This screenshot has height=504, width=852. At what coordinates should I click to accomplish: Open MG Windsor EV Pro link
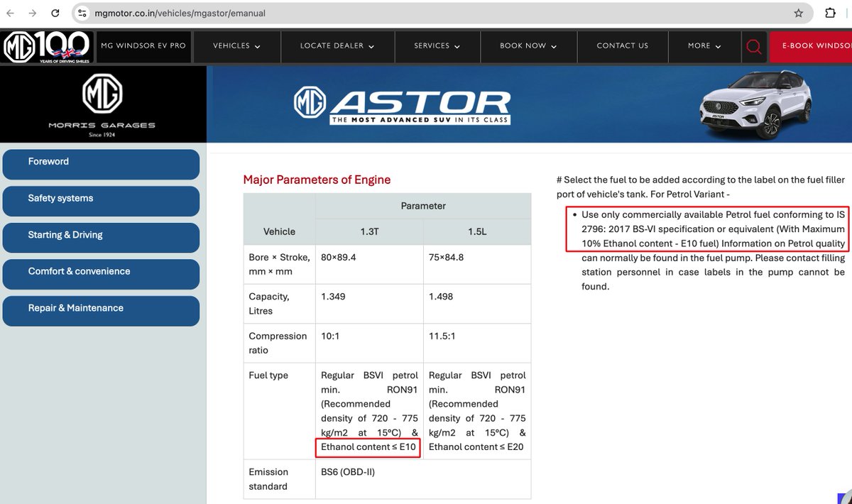click(143, 45)
